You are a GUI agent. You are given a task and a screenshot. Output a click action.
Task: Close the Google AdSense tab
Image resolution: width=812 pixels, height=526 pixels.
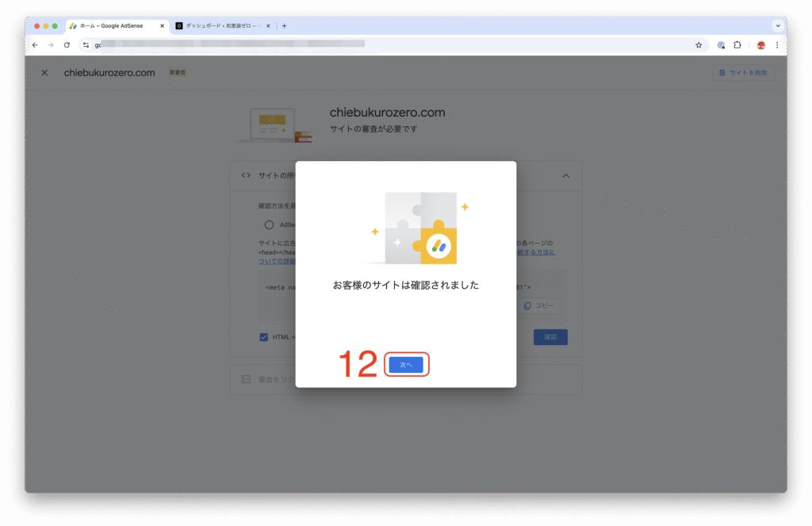pos(162,26)
